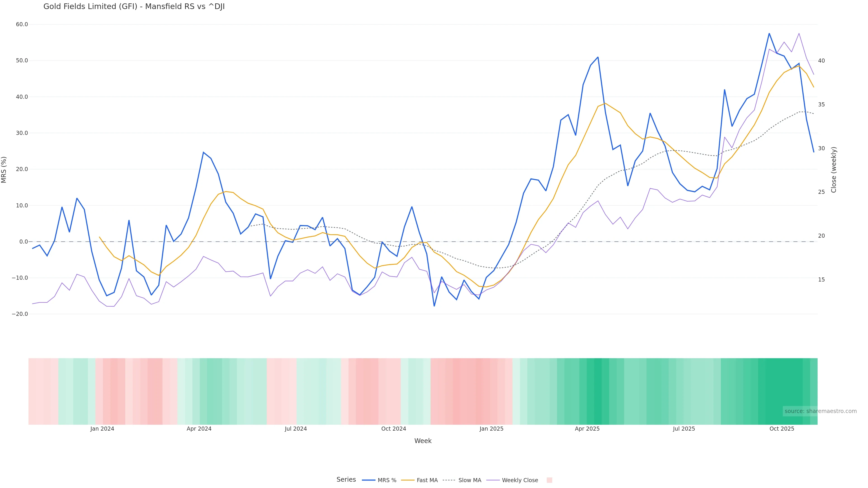The image size is (868, 488).
Task: Click the 'Series' legend title
Action: 346,480
